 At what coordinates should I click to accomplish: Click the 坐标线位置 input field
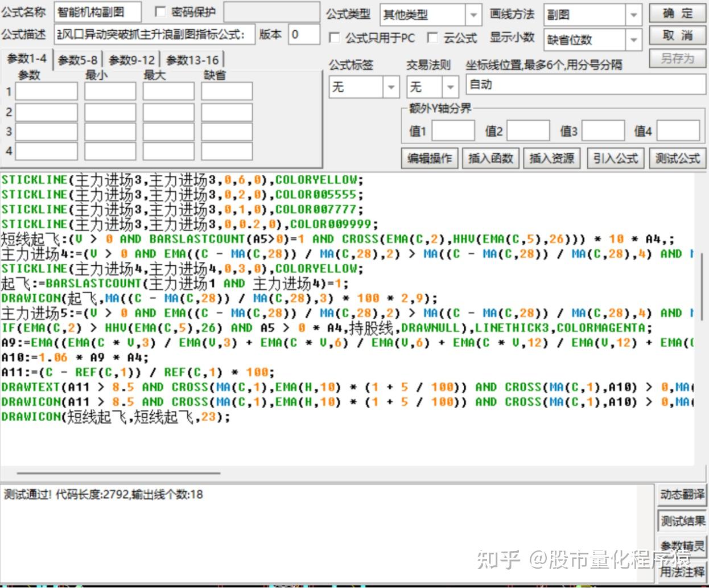pos(586,85)
